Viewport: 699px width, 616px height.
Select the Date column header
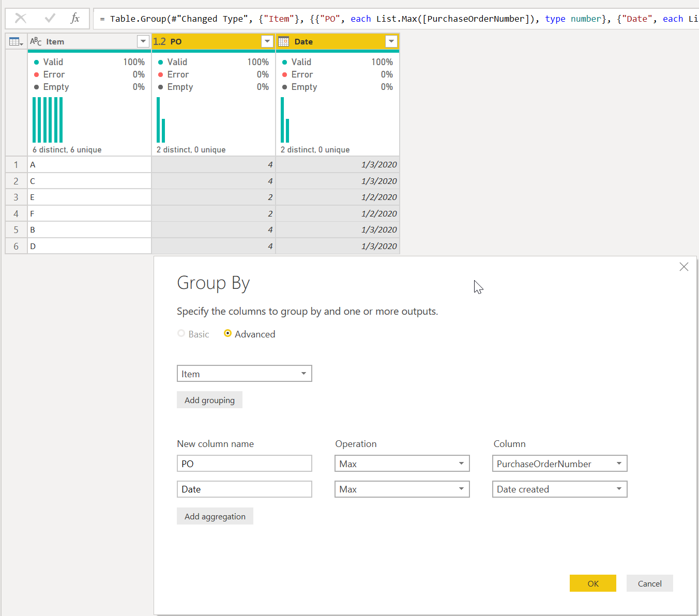[338, 41]
